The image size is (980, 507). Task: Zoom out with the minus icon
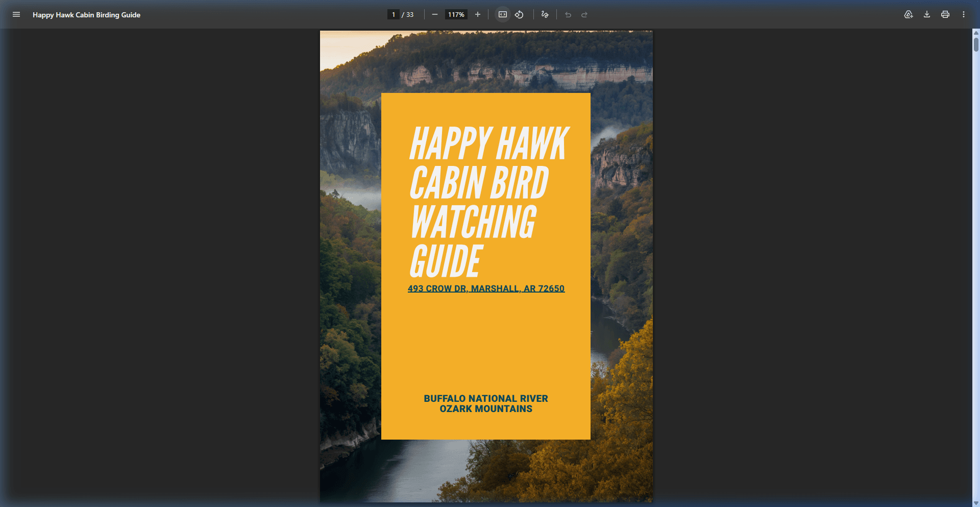435,14
